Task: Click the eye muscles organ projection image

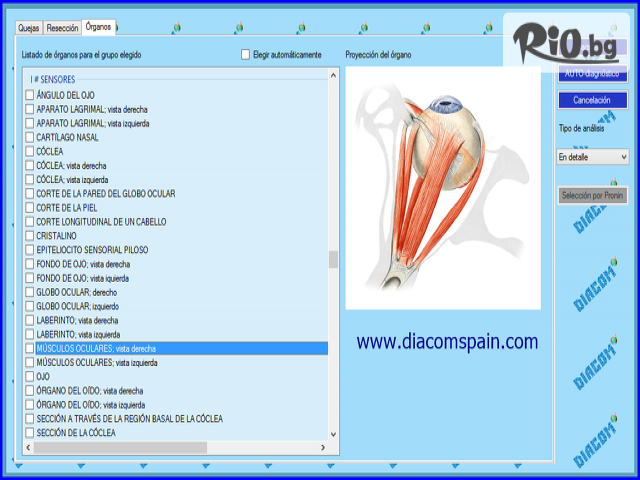Action: click(441, 188)
